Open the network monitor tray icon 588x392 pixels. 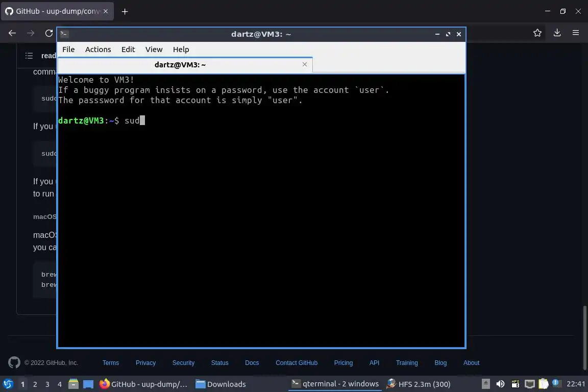(529, 384)
